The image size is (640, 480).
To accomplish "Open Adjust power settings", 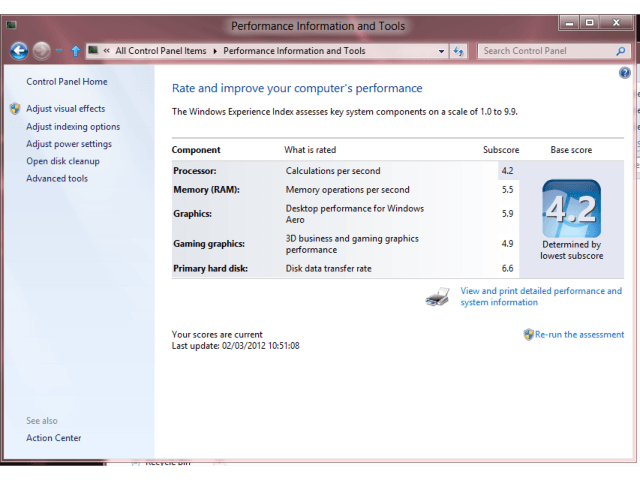I will (69, 144).
